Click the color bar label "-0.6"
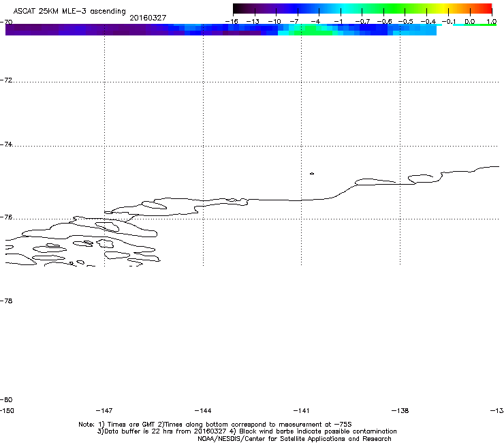This screenshot has height=443, width=504. (384, 22)
